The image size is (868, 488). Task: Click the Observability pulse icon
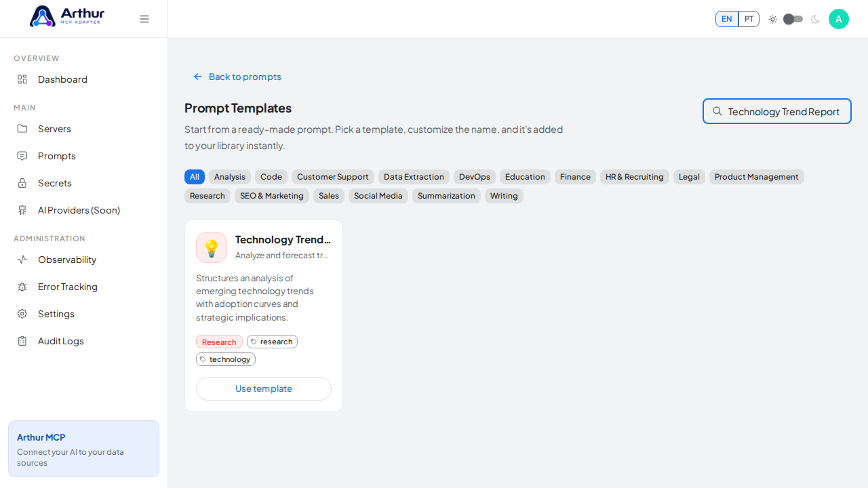click(22, 260)
